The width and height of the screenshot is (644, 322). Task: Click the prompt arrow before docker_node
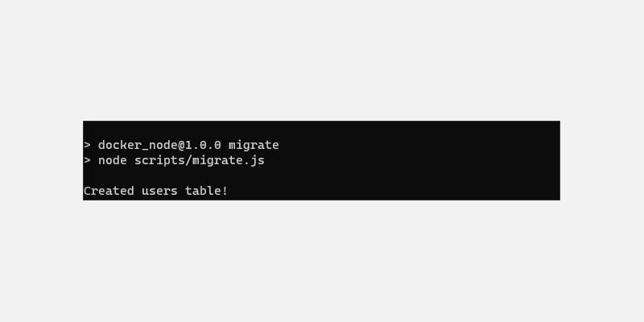coord(87,145)
